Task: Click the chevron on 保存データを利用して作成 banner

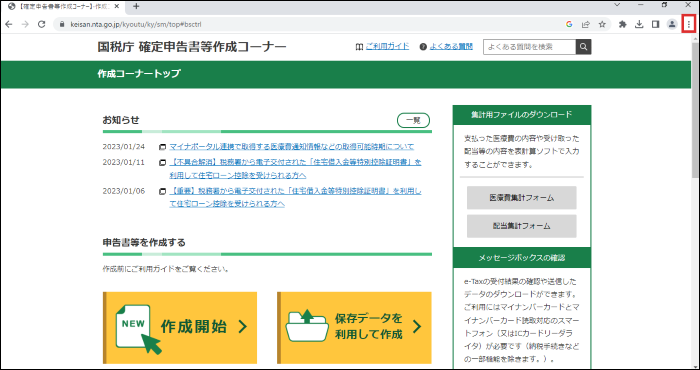Action: click(417, 327)
